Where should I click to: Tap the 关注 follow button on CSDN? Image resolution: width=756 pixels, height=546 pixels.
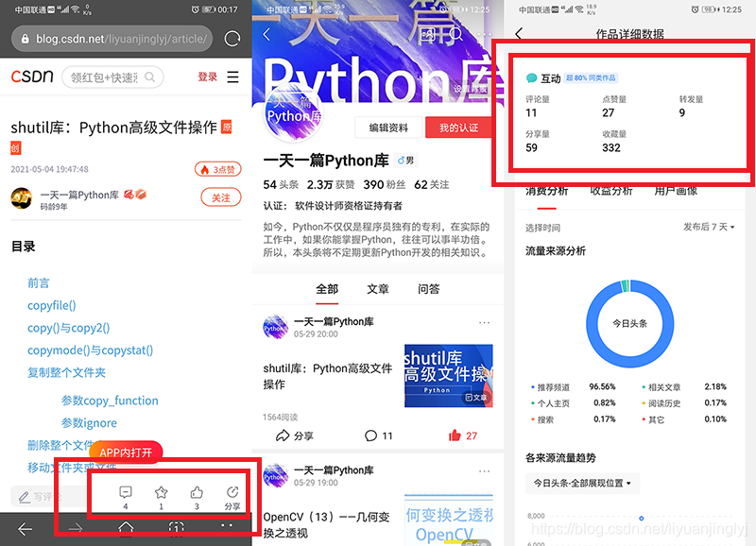click(x=221, y=197)
